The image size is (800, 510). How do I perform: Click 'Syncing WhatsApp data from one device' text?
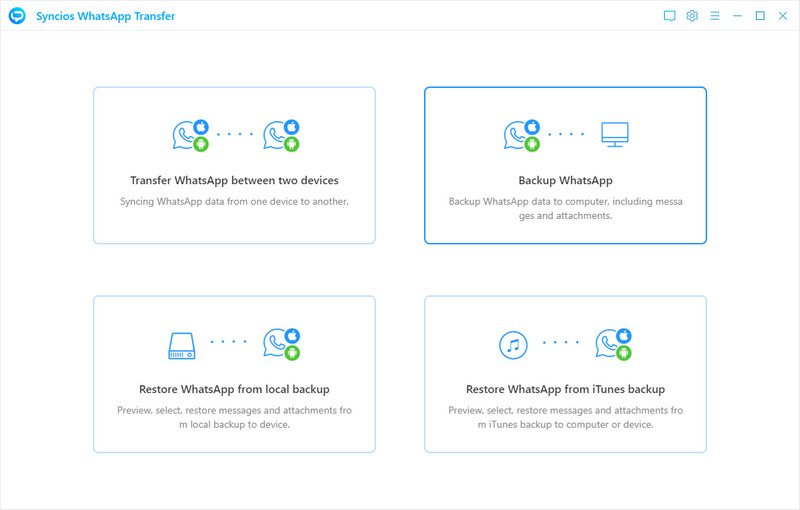[x=234, y=201]
